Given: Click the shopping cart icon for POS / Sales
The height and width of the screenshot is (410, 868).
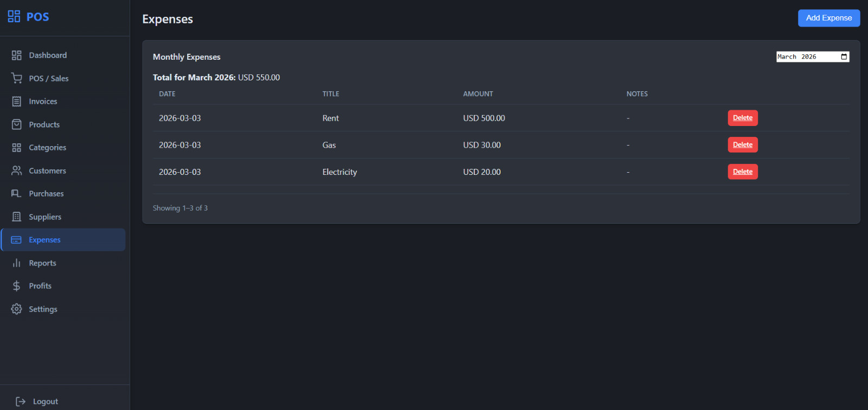Looking at the screenshot, I should (x=17, y=78).
